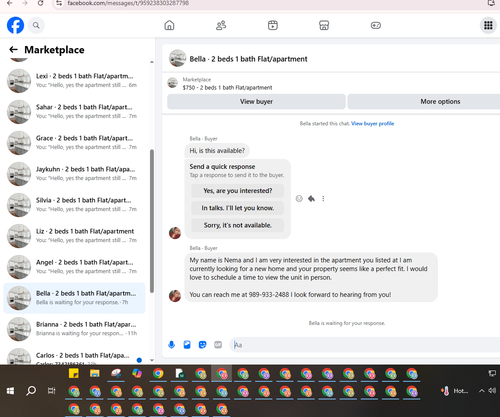The width and height of the screenshot is (500, 417).
Task: Click the emoji reaction icon beside quick responses
Action: [299, 199]
